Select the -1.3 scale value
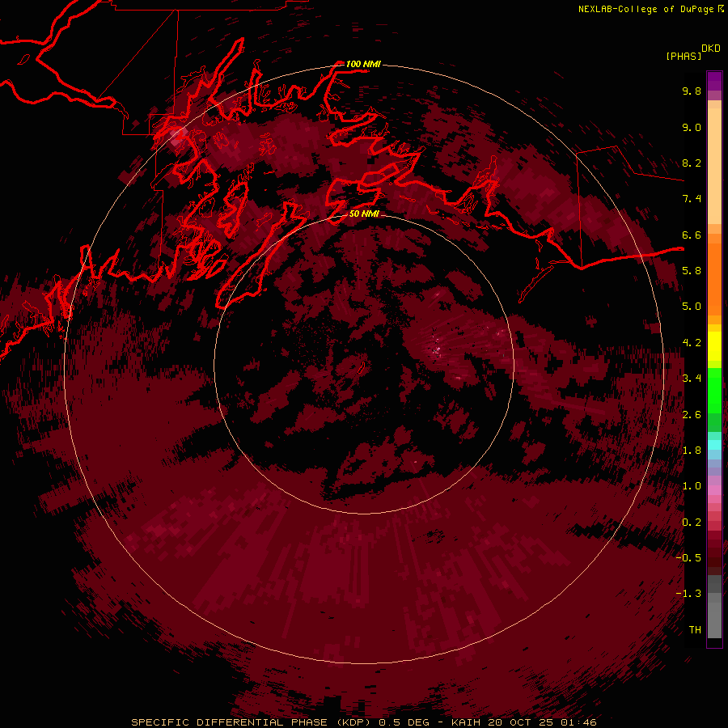Screen dimensions: 728x728 click(688, 594)
